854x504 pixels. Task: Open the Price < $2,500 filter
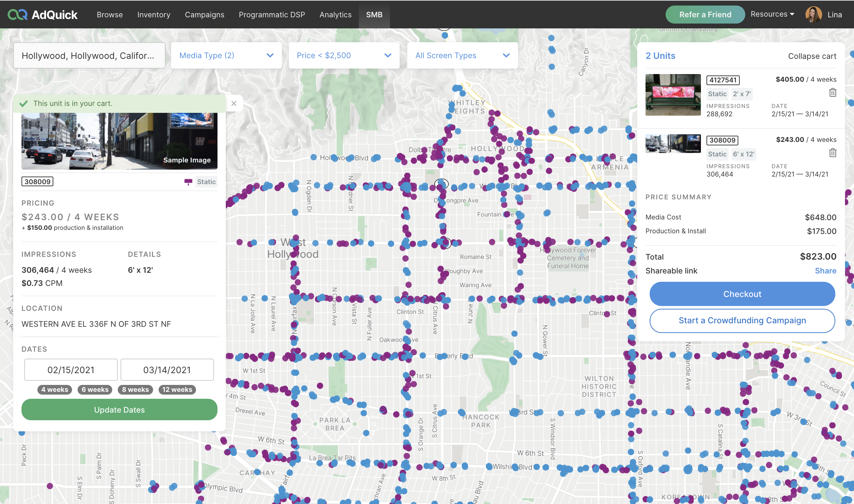point(344,55)
